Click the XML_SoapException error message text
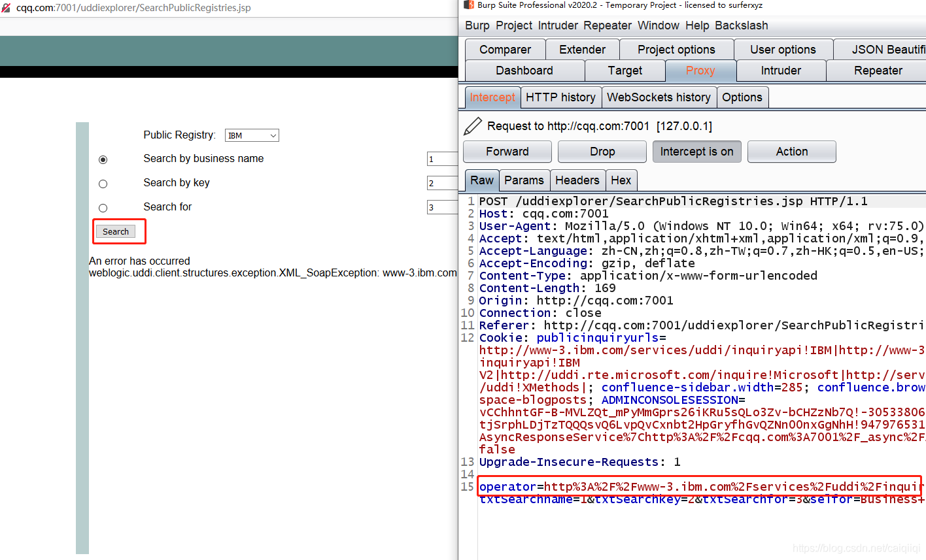The height and width of the screenshot is (560, 926). (273, 273)
